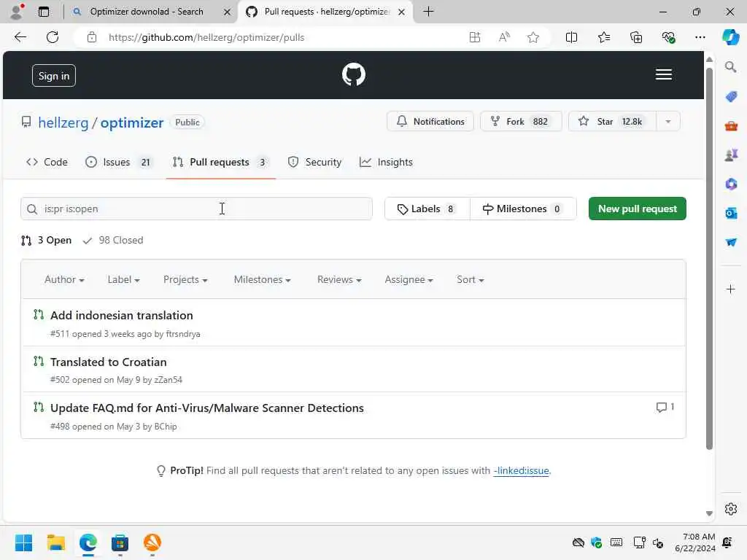Open tab actions menu icon

tap(43, 12)
